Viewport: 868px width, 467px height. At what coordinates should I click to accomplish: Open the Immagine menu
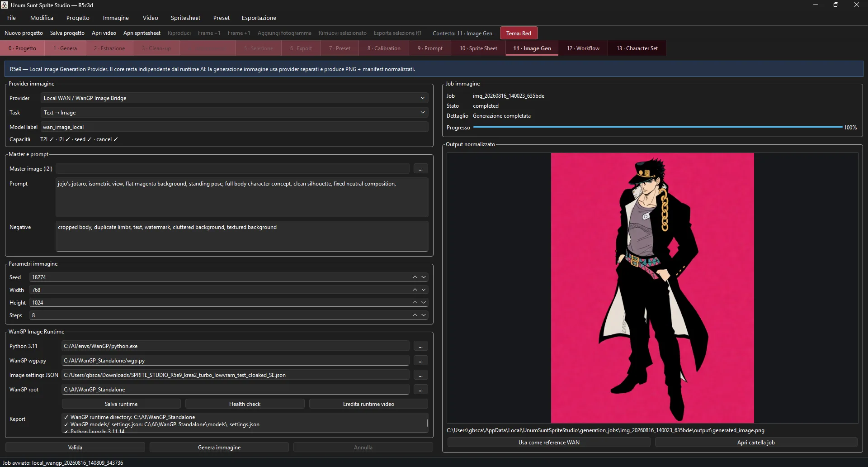coord(116,18)
